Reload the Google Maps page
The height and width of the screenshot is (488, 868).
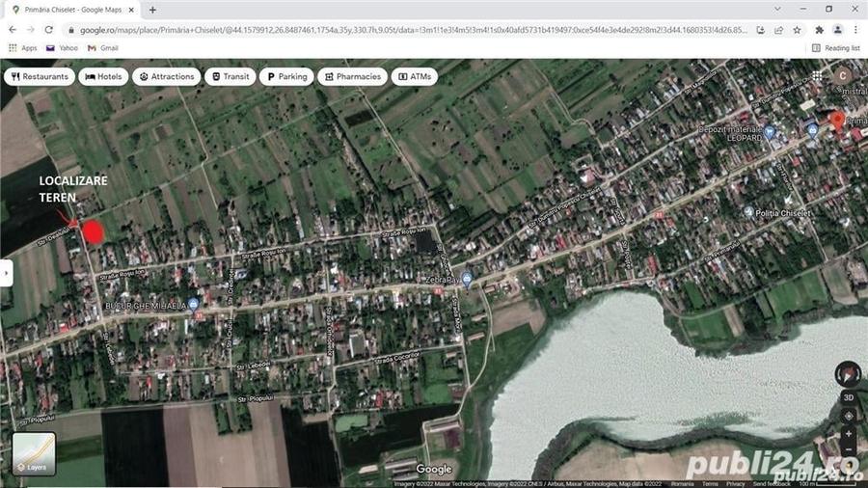pyautogui.click(x=49, y=30)
